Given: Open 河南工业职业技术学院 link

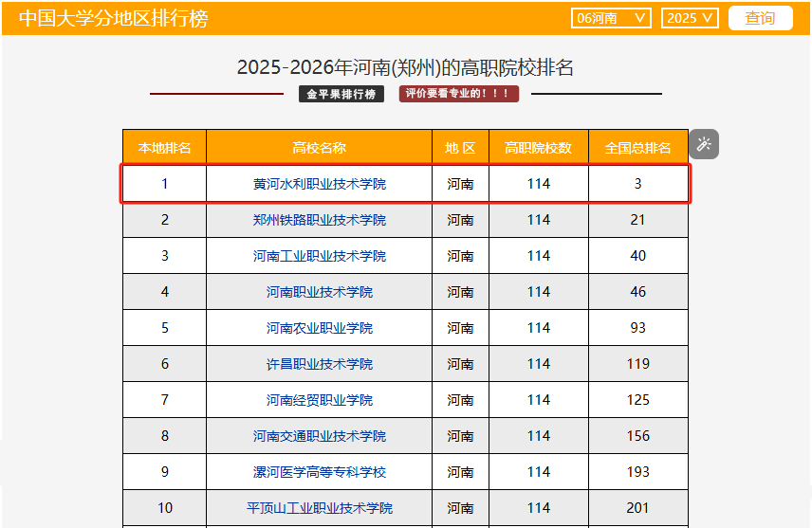Looking at the screenshot, I should (x=320, y=256).
